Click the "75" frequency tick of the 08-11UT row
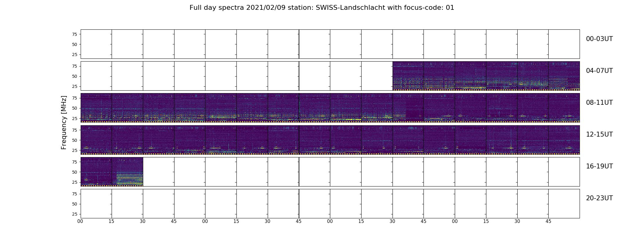Screen dimensions: 644x245 pyautogui.click(x=75, y=98)
